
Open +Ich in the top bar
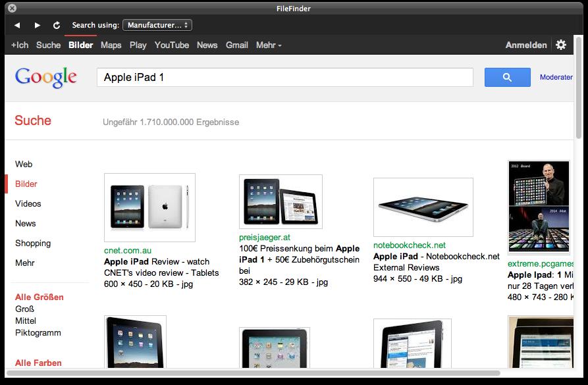point(20,45)
